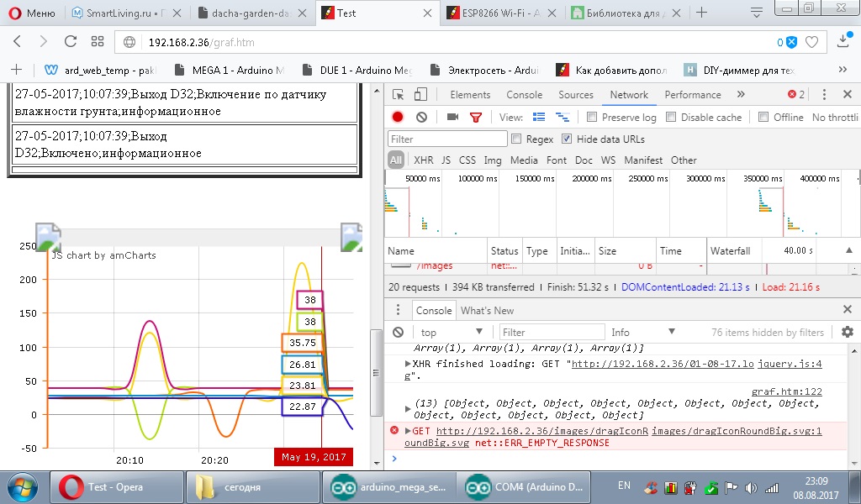Enable the Preserve log checkbox
This screenshot has height=504, width=861.
pos(593,118)
